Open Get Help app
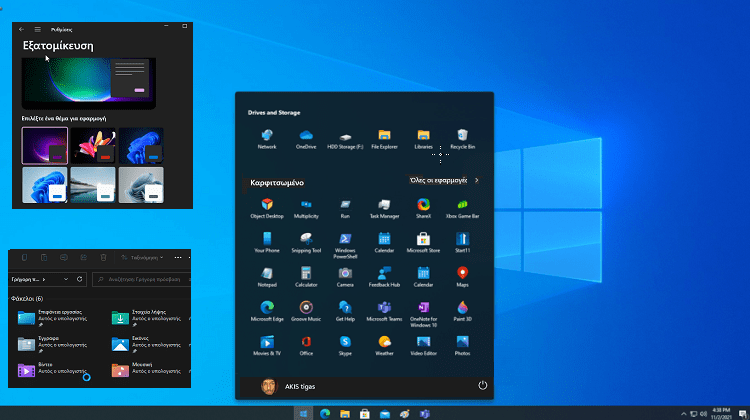The image size is (750, 420). tap(345, 311)
